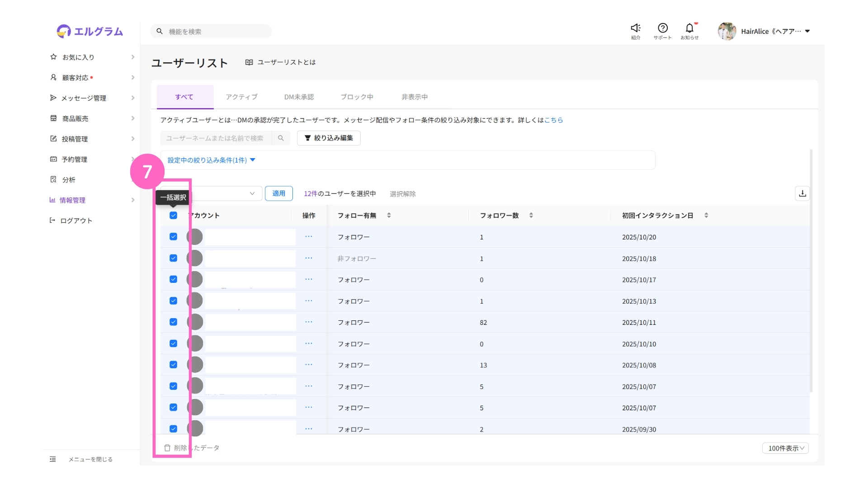Expand the active filter conditions (1件) dropdown
This screenshot has height=488, width=868.
point(211,160)
